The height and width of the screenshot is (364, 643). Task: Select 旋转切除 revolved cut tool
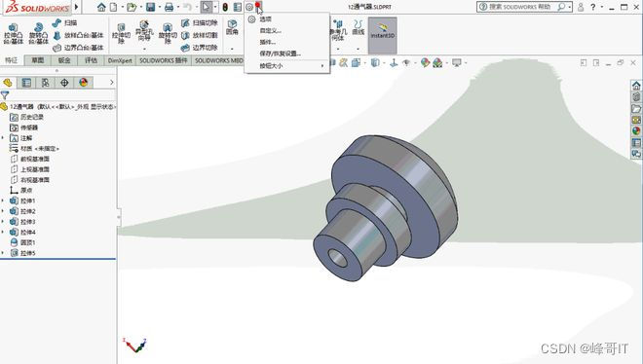tap(168, 33)
